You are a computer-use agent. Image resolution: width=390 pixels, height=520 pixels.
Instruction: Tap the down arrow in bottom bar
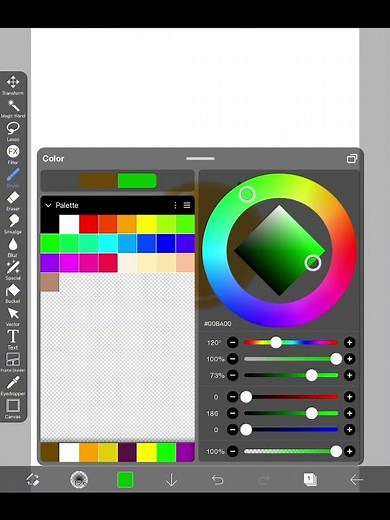click(171, 479)
